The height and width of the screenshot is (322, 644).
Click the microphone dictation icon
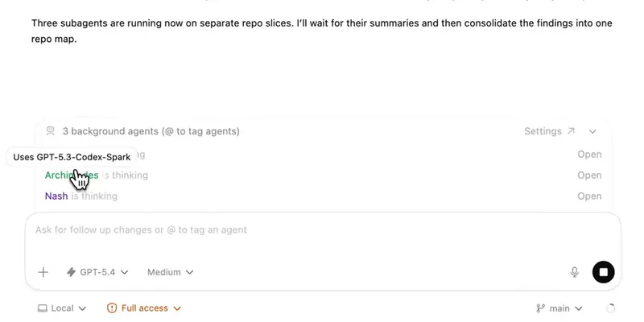tap(575, 272)
